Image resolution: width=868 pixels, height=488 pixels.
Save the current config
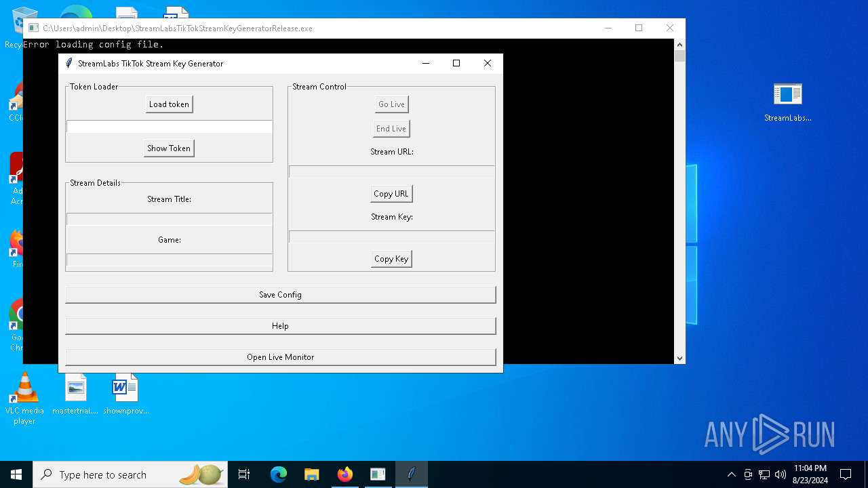tap(280, 295)
